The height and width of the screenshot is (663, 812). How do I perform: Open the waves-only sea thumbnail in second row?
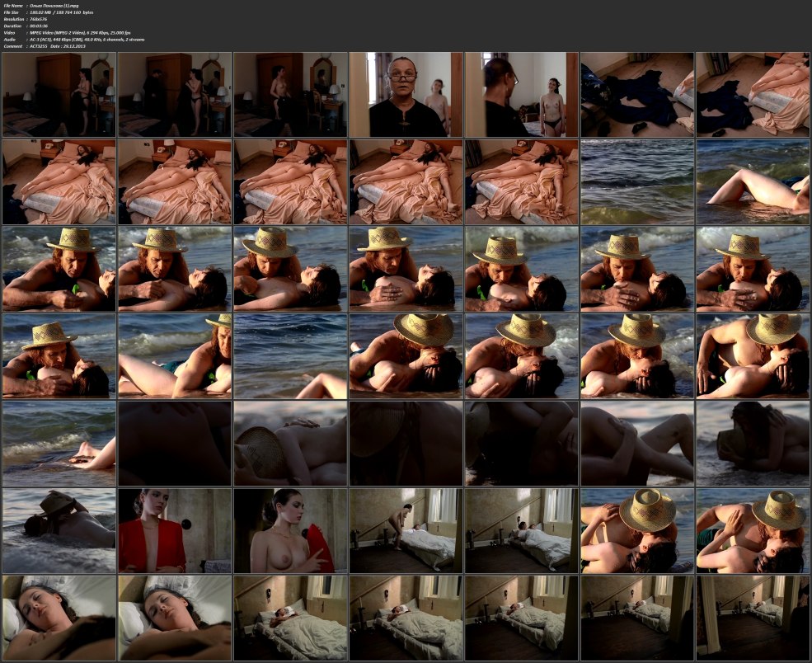(637, 181)
